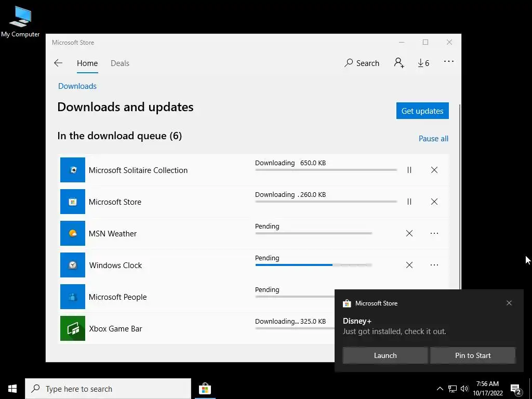This screenshot has height=399, width=532.
Task: Click the 'Downloading 650.0 KB' status text
Action: (x=290, y=163)
